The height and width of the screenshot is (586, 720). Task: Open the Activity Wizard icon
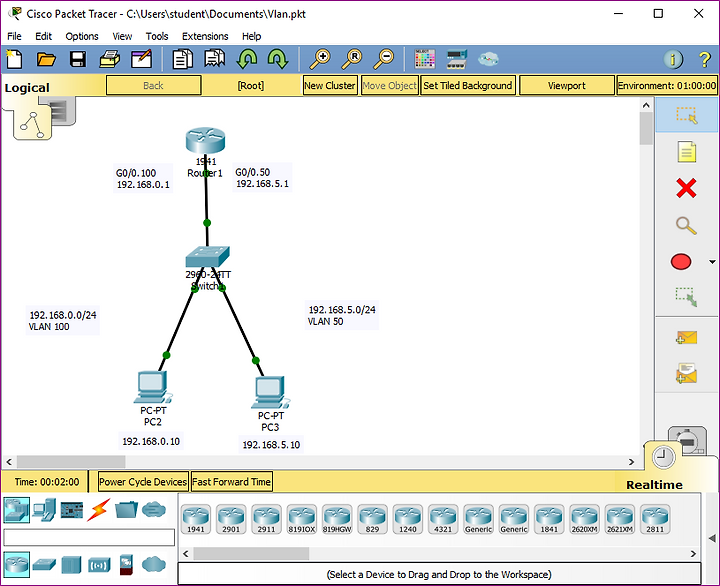[141, 59]
